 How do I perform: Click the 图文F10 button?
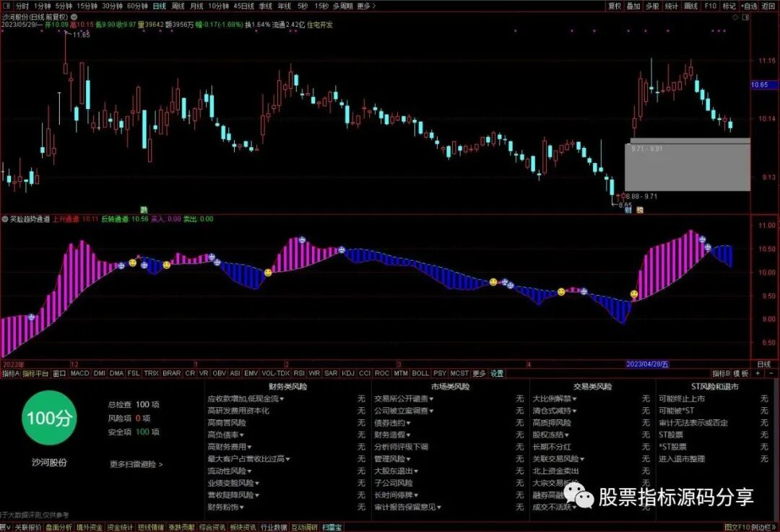point(737,528)
